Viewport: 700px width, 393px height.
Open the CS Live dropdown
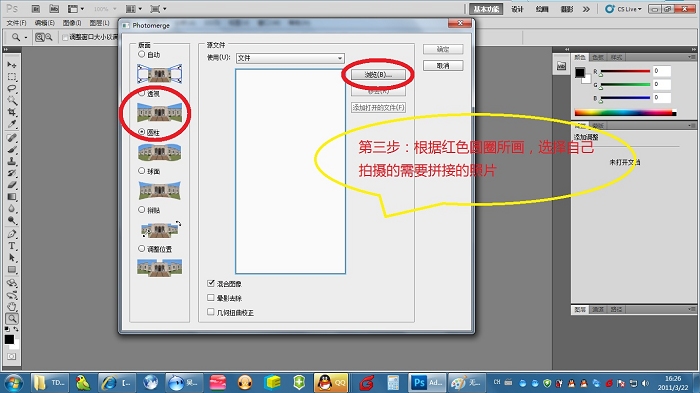click(623, 9)
